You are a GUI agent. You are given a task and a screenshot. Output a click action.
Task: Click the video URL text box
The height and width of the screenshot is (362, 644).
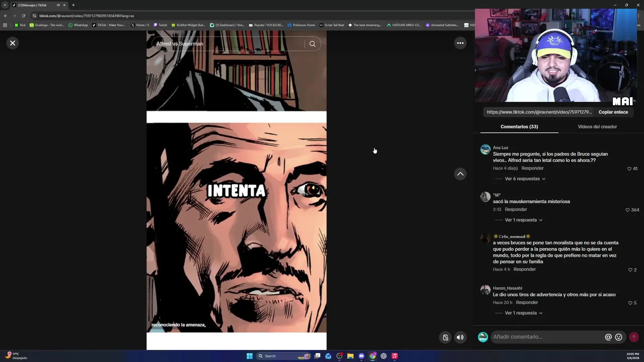tap(539, 112)
